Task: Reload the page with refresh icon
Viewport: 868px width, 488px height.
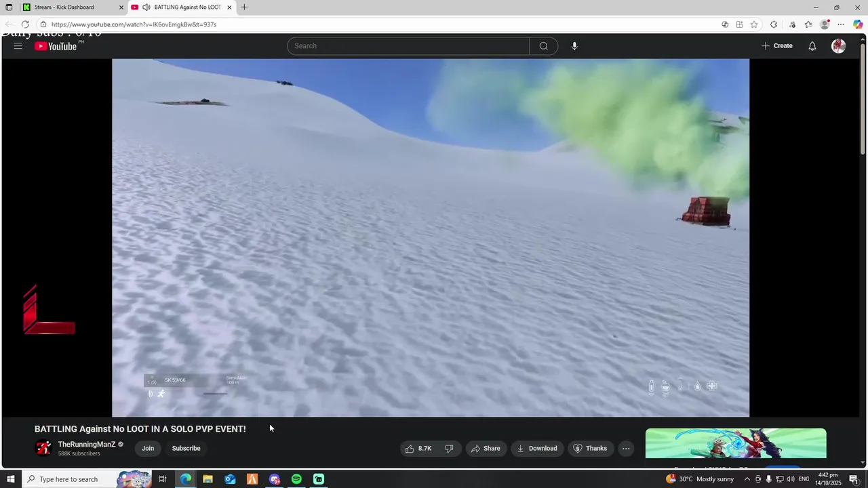Action: point(25,24)
